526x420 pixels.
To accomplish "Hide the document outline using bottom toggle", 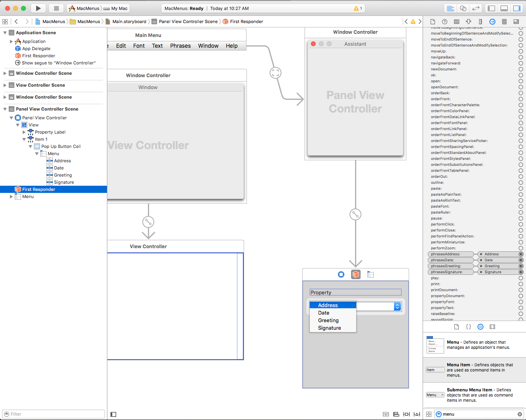I will 113,414.
